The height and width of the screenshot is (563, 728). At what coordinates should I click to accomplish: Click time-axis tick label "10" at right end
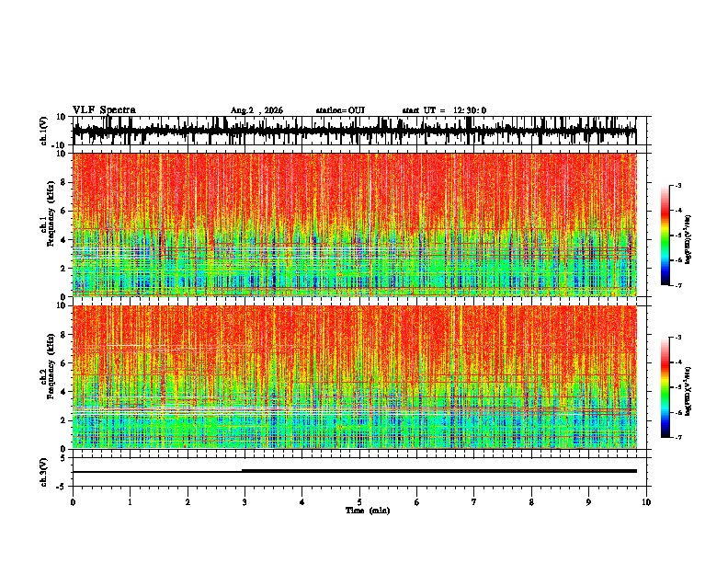pyautogui.click(x=646, y=502)
